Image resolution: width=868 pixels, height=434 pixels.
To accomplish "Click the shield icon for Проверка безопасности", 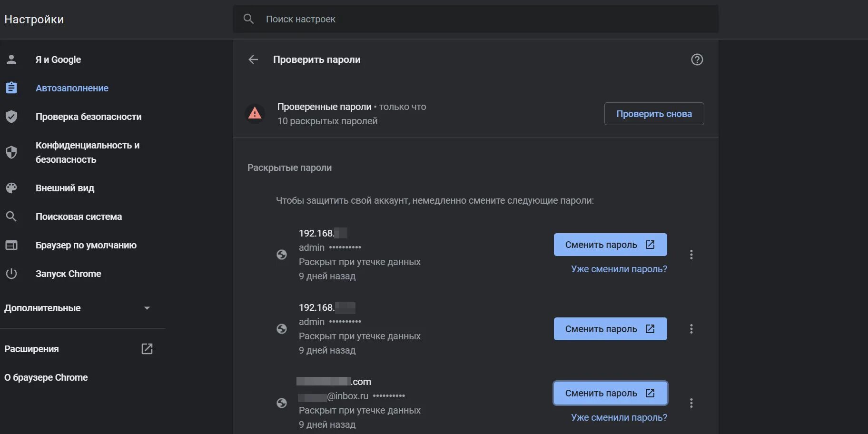I will [x=11, y=117].
